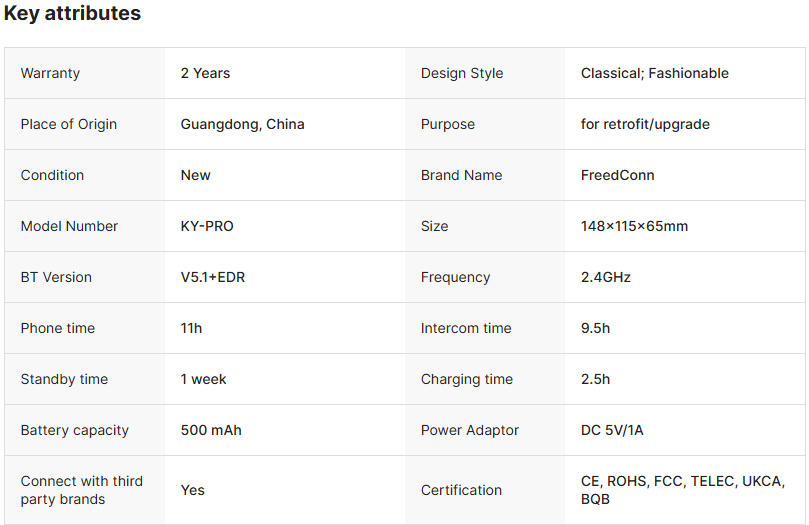This screenshot has height=525, width=809.
Task: Click the Yes third party value
Action: click(192, 490)
